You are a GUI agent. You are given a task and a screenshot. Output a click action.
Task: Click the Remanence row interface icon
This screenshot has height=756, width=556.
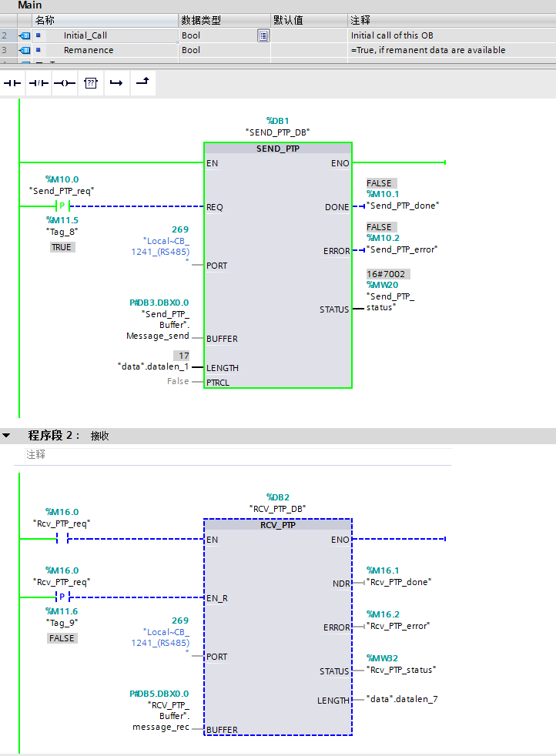tap(24, 50)
